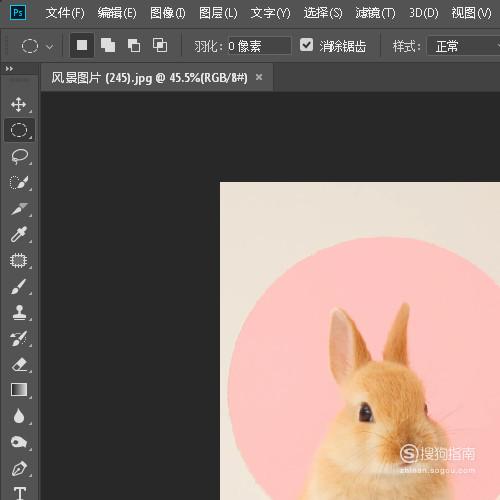This screenshot has width=500, height=500.
Task: Click the 样式 label text
Action: pos(407,46)
